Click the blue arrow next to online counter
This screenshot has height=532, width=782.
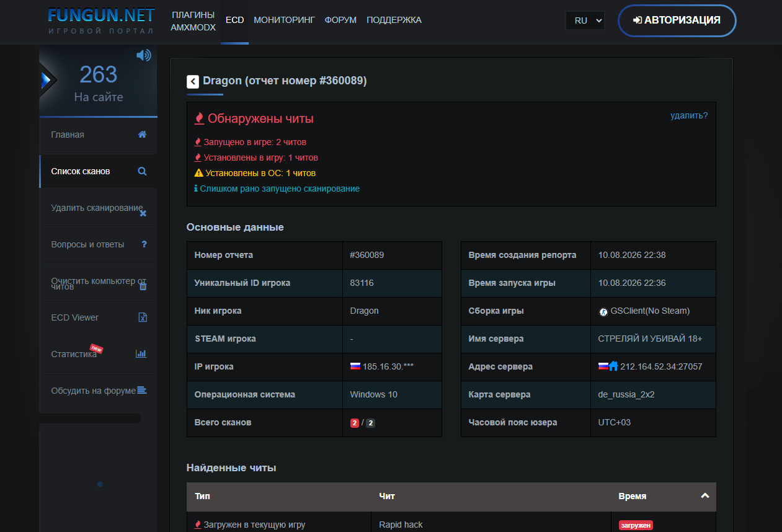click(46, 79)
